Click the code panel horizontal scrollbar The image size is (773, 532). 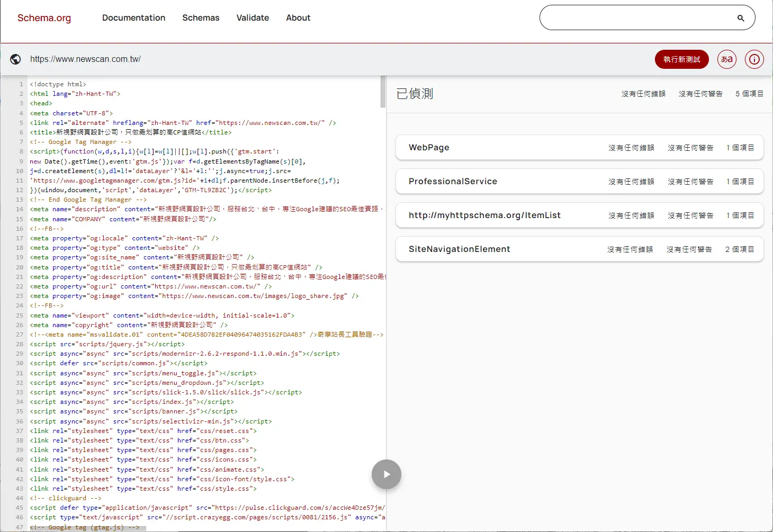(87, 528)
